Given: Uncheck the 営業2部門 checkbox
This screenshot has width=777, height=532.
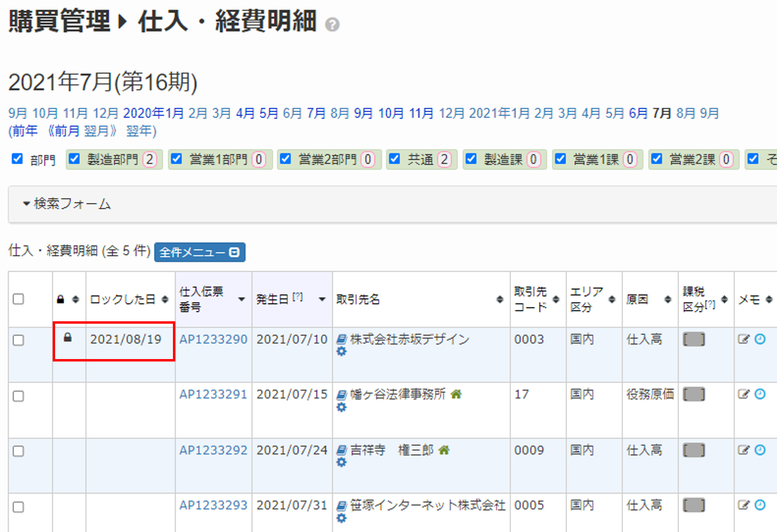Looking at the screenshot, I should [285, 159].
